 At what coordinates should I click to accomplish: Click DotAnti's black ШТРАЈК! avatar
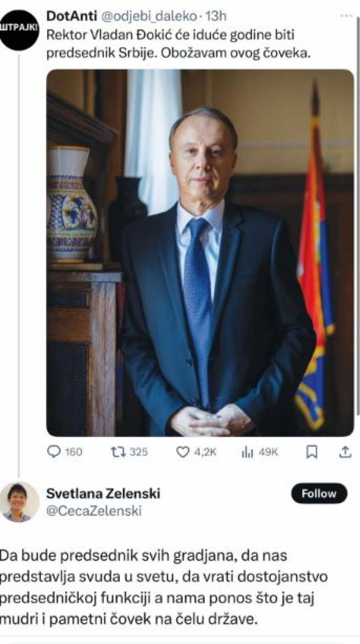(x=19, y=28)
